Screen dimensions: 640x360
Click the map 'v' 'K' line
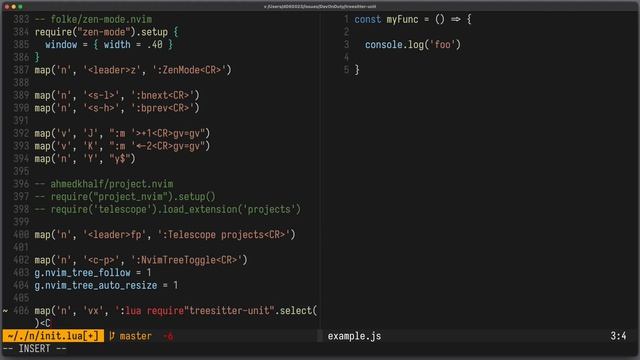point(122,146)
